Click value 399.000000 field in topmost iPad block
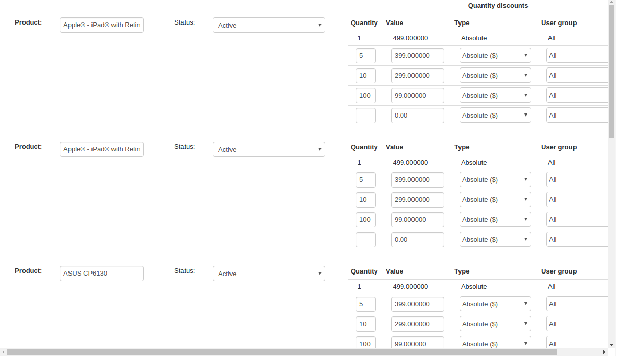This screenshot has width=620, height=364. (x=418, y=55)
